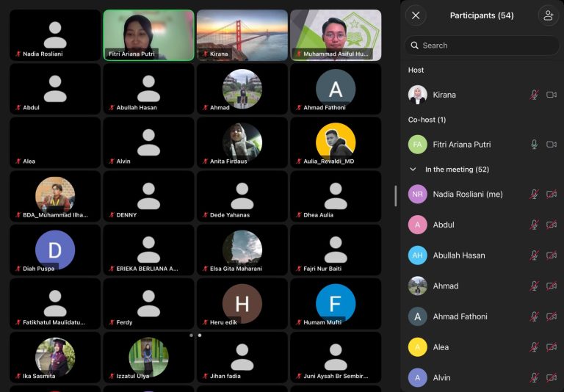
Task: Open Muhammad Asiful Hu... video tile
Action: (x=336, y=35)
